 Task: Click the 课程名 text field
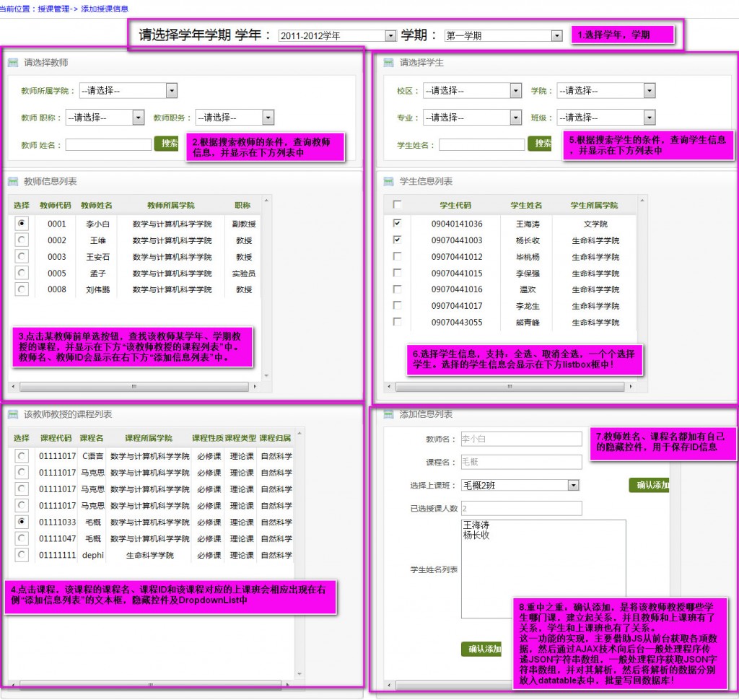click(x=521, y=462)
